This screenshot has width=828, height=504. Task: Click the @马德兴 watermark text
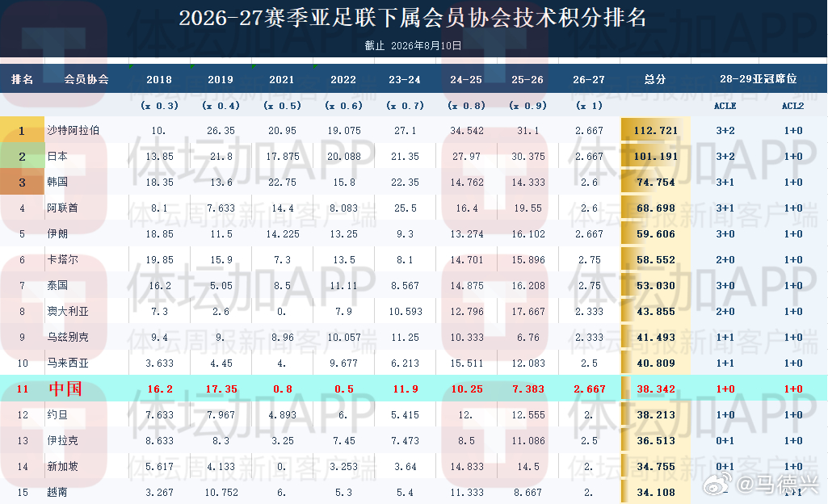click(x=777, y=484)
